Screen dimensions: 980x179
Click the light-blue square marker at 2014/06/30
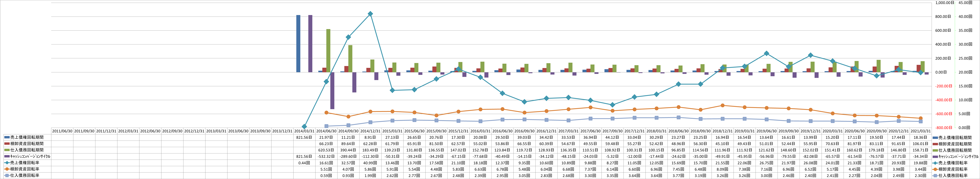click(326, 126)
